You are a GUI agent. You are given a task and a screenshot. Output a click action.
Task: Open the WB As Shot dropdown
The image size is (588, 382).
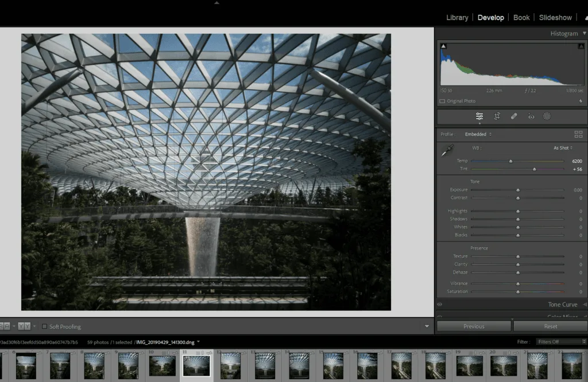pos(563,148)
